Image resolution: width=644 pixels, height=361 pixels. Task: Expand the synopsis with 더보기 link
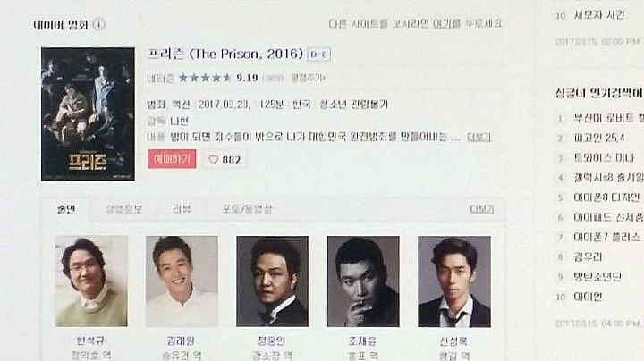[479, 137]
